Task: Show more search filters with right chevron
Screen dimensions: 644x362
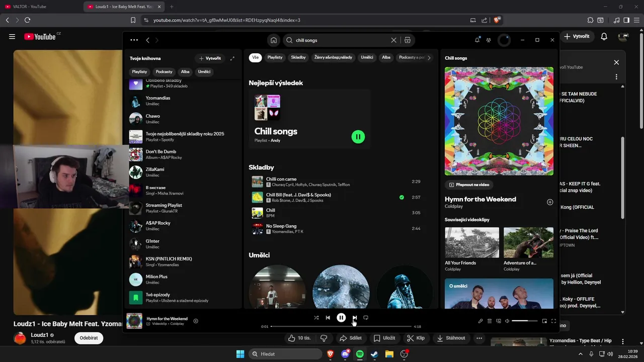Action: [x=429, y=58]
